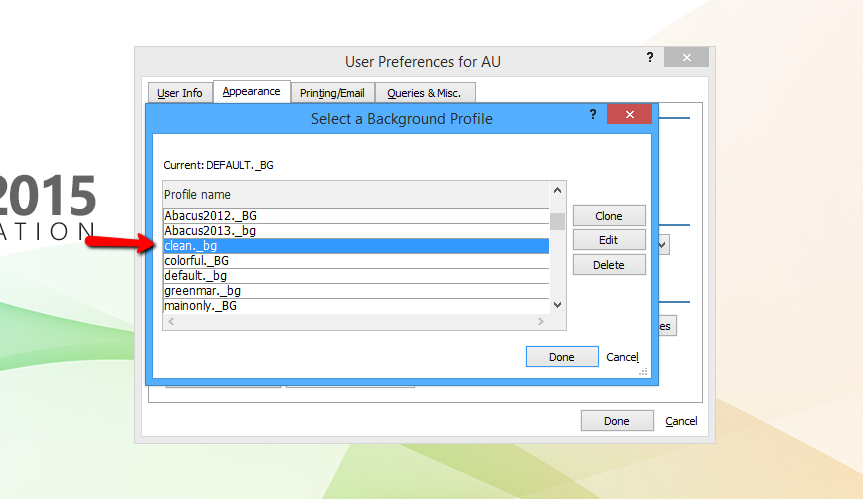This screenshot has width=863, height=499.
Task: Choose the default._bg profile
Action: pos(356,276)
